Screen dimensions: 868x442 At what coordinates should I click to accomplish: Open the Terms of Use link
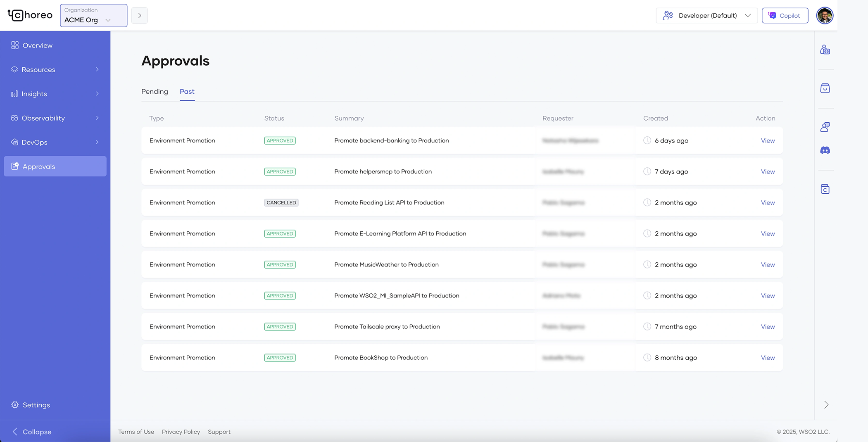(136, 431)
